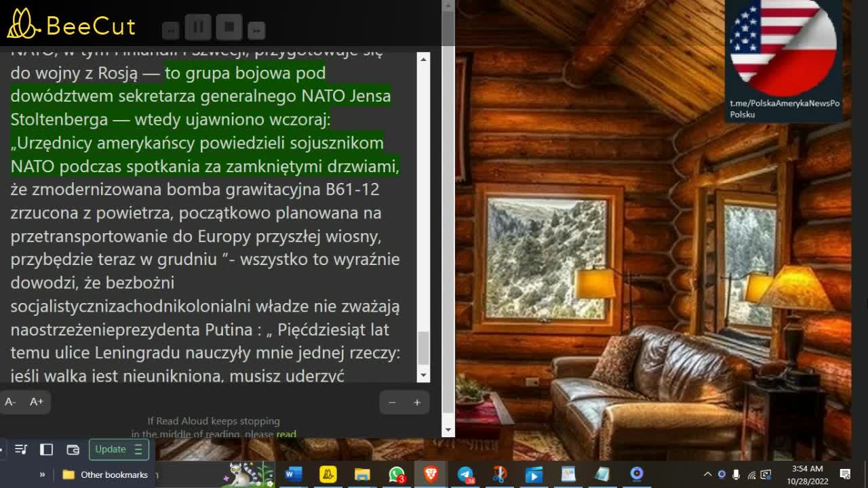Screen dimensions: 868x488
Task: Toggle the browser sidebar panel icon
Action: tap(47, 449)
